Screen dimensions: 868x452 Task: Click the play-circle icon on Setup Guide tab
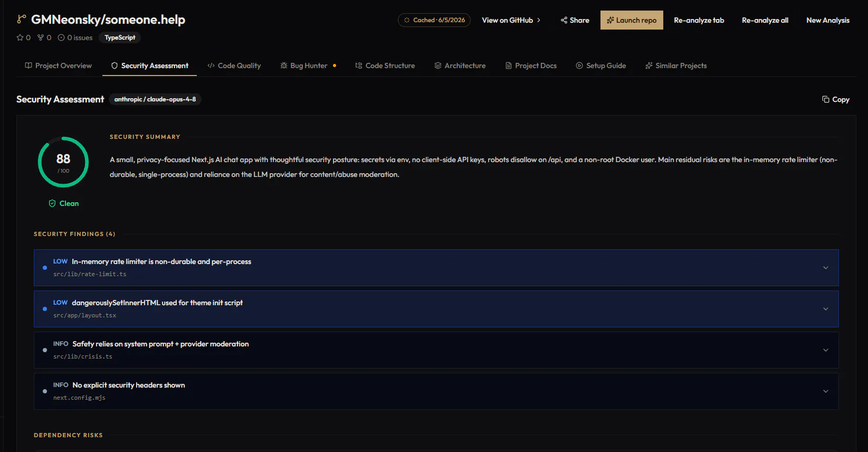click(x=579, y=65)
